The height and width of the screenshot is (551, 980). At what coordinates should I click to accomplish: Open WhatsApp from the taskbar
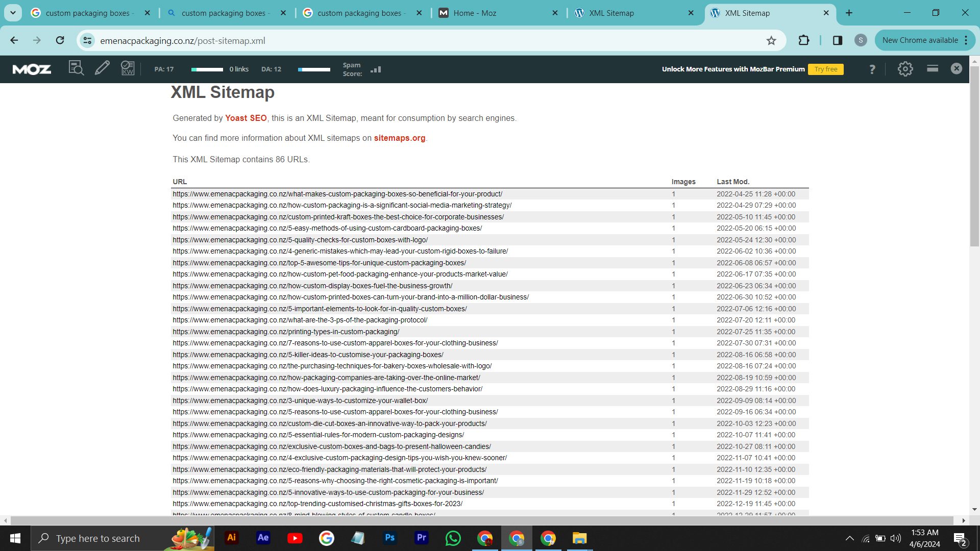[x=453, y=538]
